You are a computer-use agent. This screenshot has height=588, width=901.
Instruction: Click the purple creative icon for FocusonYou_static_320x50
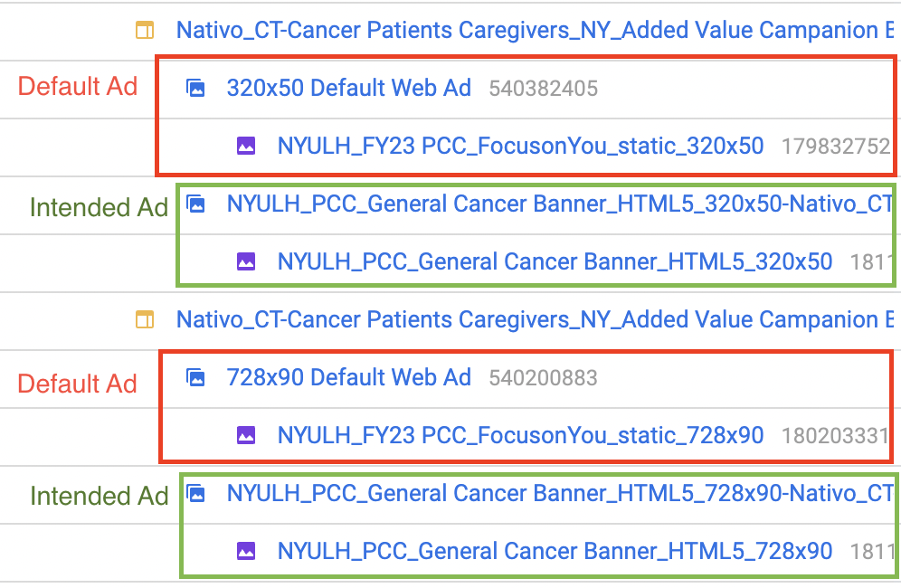[246, 146]
